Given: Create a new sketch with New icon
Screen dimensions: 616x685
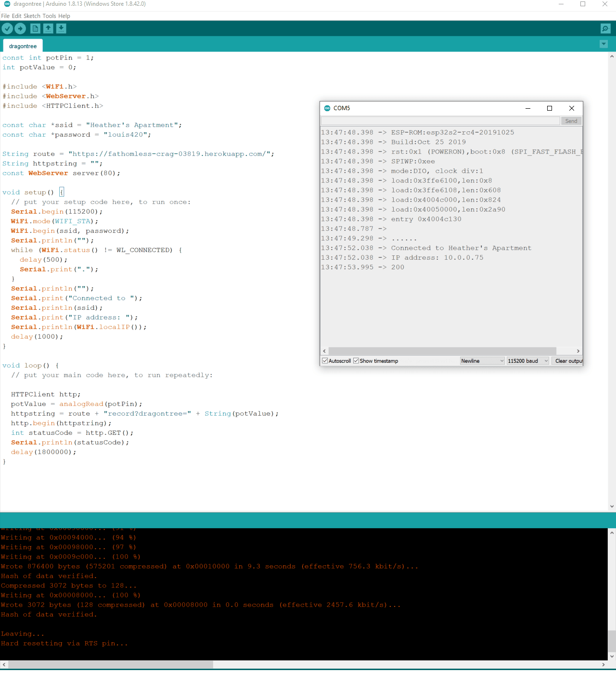Looking at the screenshot, I should click(35, 29).
